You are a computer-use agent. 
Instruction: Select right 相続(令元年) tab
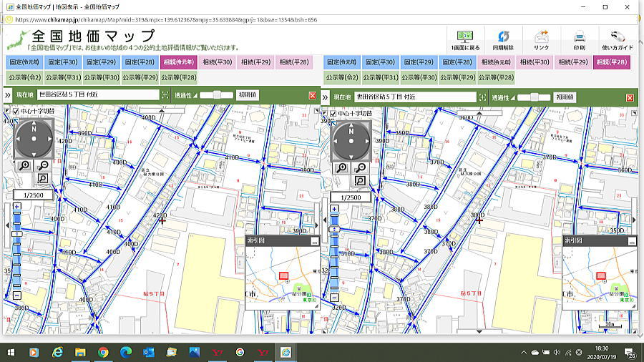pyautogui.click(x=496, y=62)
